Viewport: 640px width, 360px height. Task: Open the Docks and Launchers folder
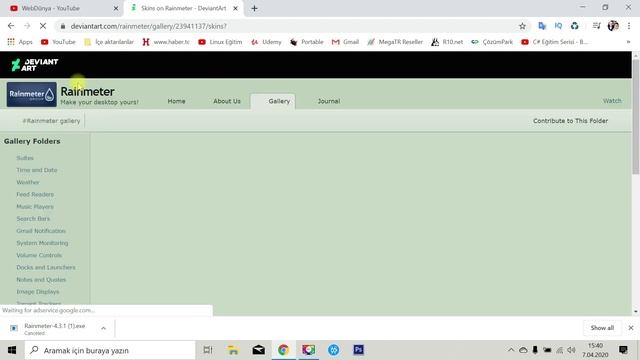pyautogui.click(x=46, y=268)
